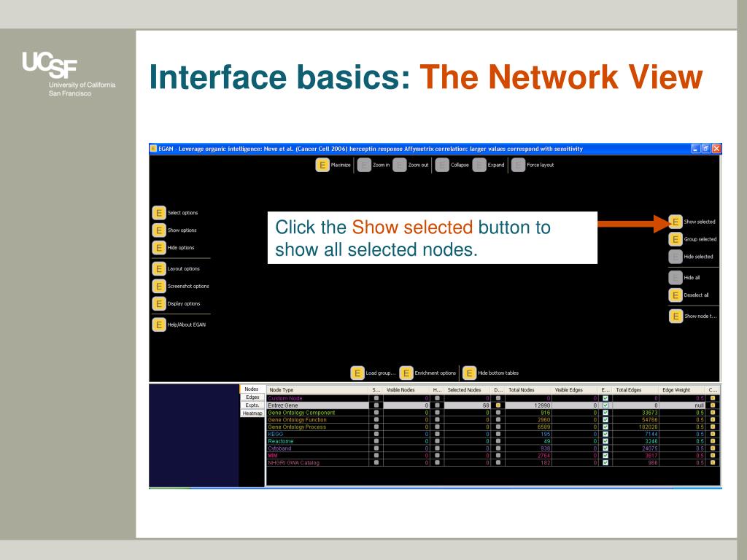Click the S... button for Reactome row

pyautogui.click(x=376, y=441)
